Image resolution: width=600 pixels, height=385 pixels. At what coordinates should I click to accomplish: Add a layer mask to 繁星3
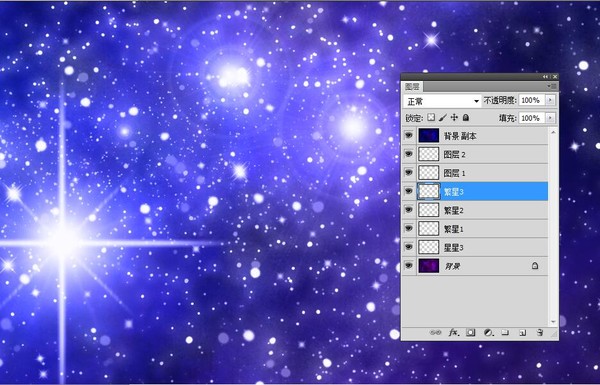[471, 333]
